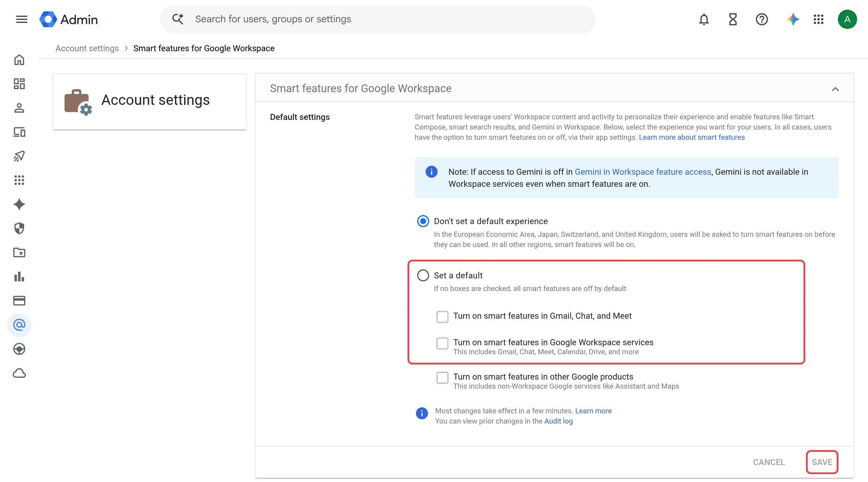868x482 pixels.
Task: Open Learn more about smart features link
Action: [692, 137]
